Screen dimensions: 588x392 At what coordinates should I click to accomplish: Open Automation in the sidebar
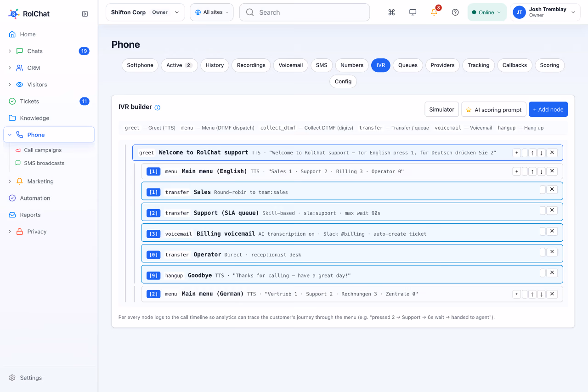pos(49,198)
